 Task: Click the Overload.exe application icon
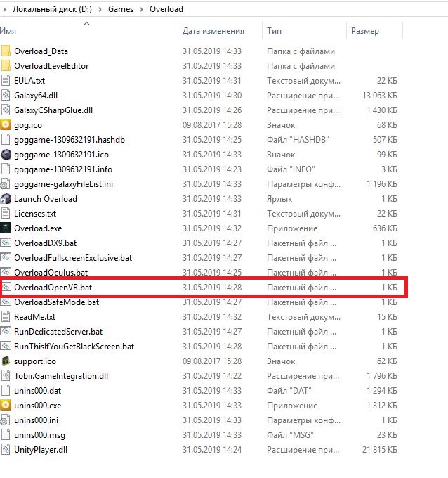coord(6,228)
